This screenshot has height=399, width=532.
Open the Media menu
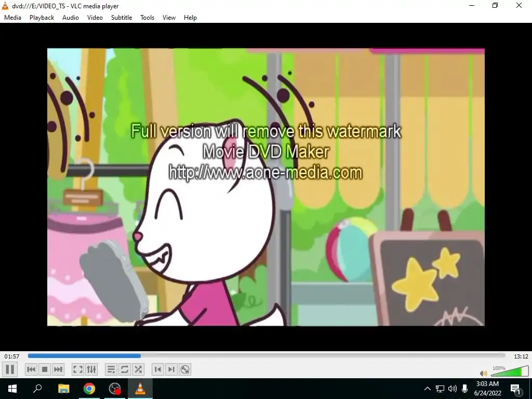tap(12, 18)
